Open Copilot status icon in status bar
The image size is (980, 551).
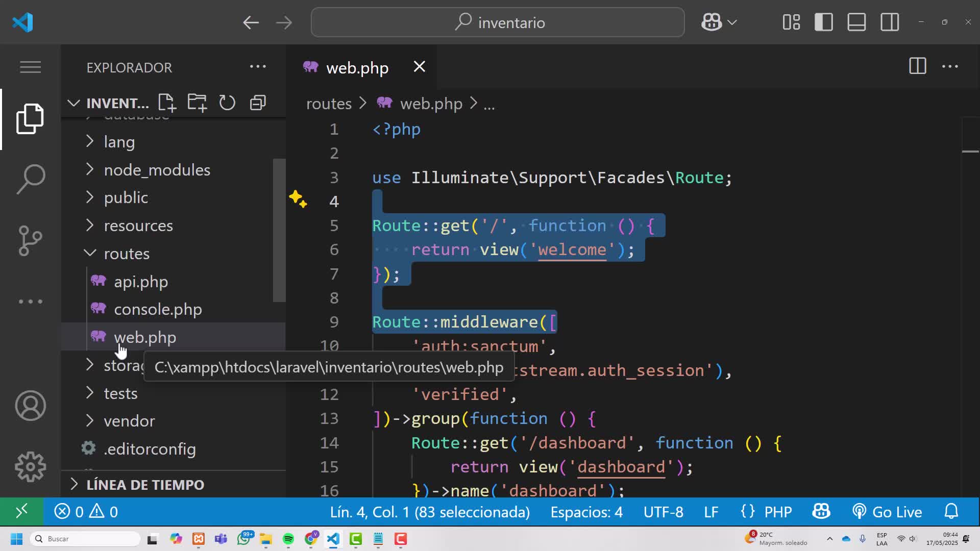click(x=821, y=512)
